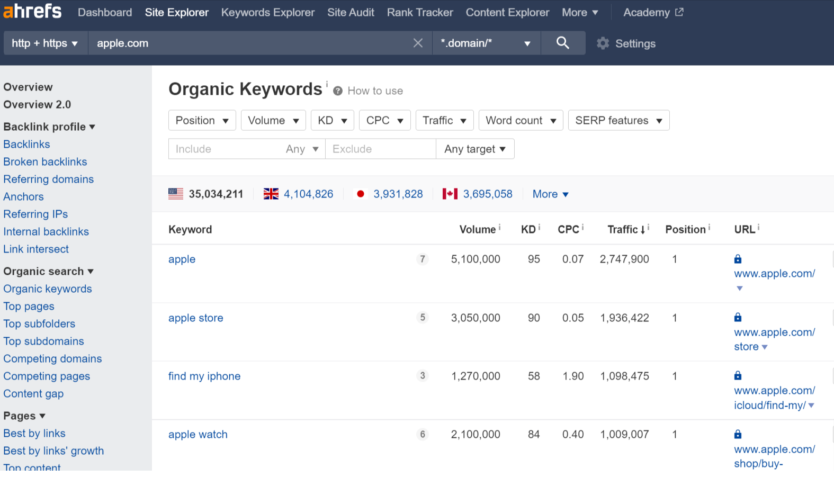The height and width of the screenshot is (504, 834).
Task: Sort by Volume column header
Action: pyautogui.click(x=477, y=229)
